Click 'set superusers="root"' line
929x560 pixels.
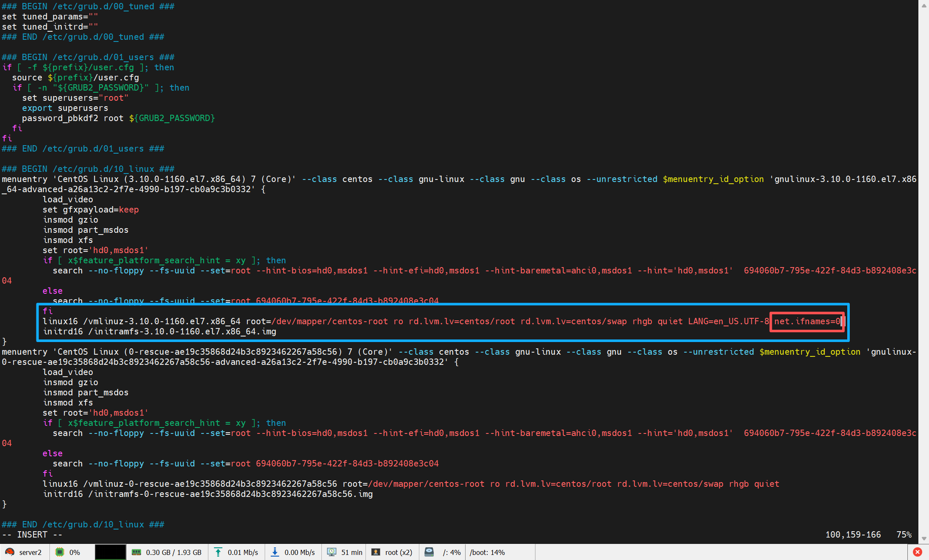(75, 98)
